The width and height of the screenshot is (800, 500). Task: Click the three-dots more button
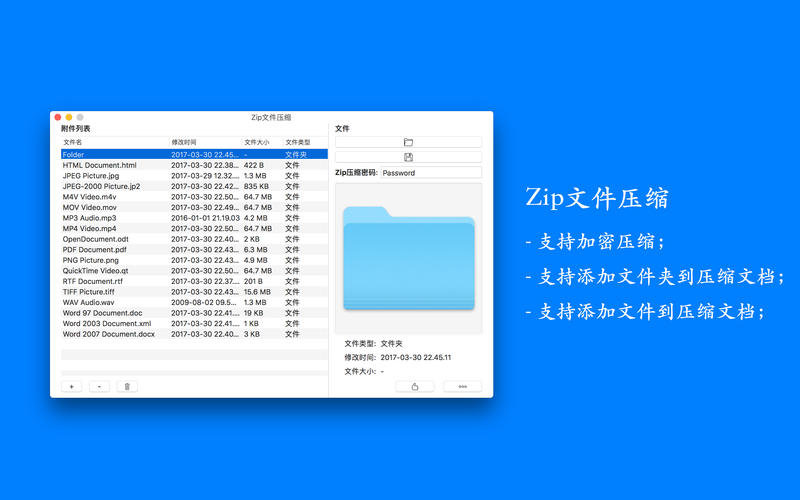click(462, 386)
